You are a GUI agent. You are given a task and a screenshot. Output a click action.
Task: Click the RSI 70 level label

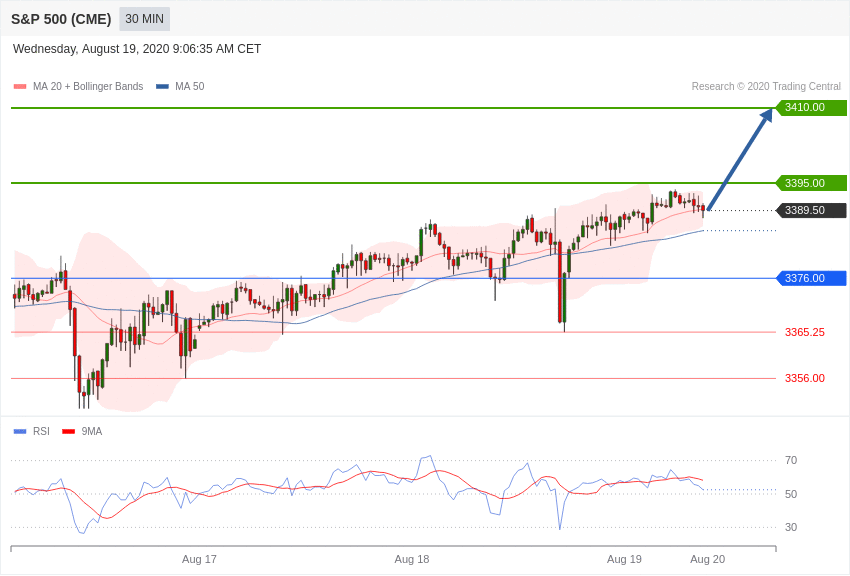(791, 460)
